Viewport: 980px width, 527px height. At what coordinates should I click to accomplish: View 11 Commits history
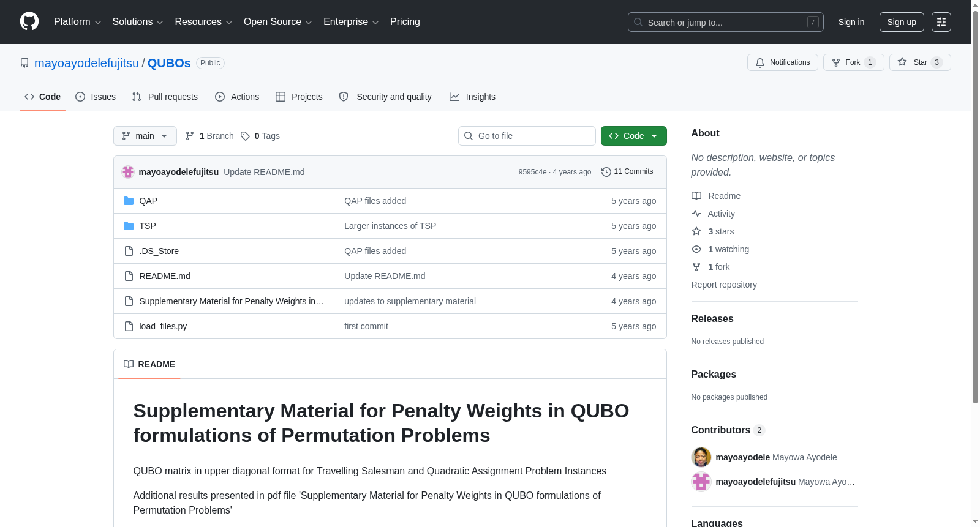coord(627,172)
